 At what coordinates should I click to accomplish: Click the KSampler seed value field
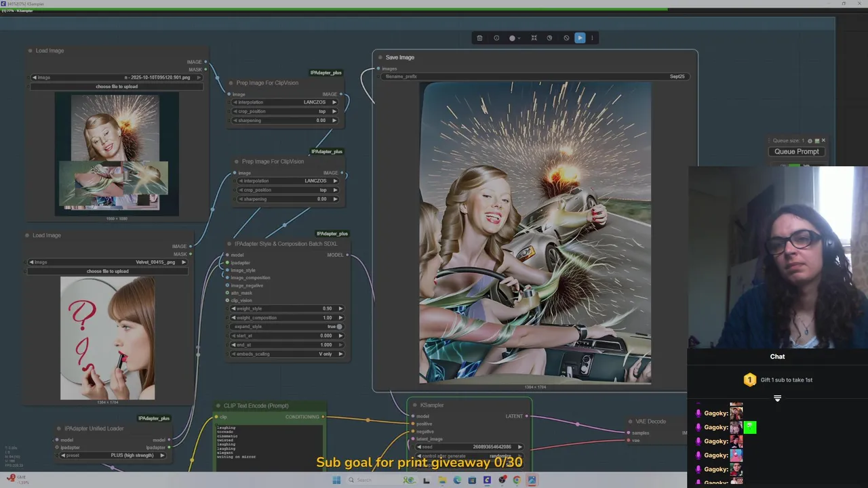pyautogui.click(x=469, y=447)
